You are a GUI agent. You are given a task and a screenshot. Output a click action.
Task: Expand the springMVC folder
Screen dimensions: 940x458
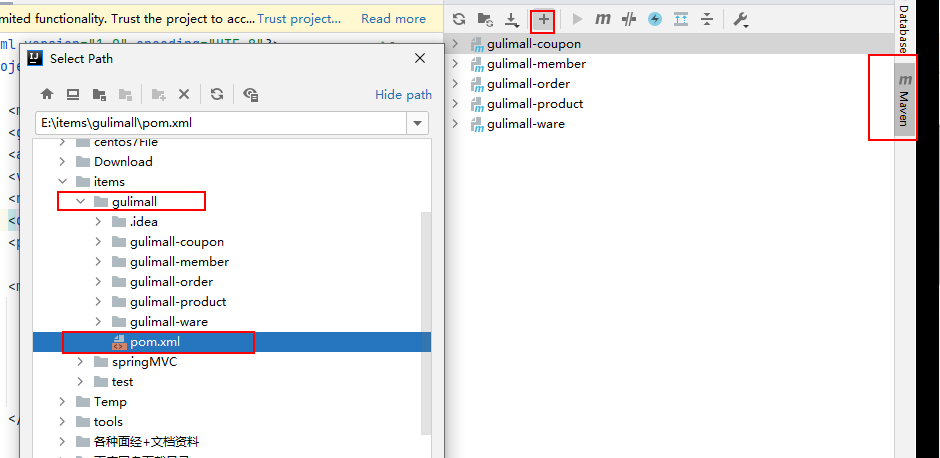[80, 361]
